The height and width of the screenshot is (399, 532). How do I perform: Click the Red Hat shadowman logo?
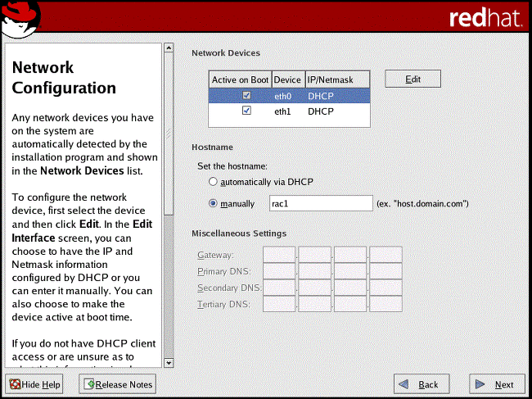[x=21, y=19]
